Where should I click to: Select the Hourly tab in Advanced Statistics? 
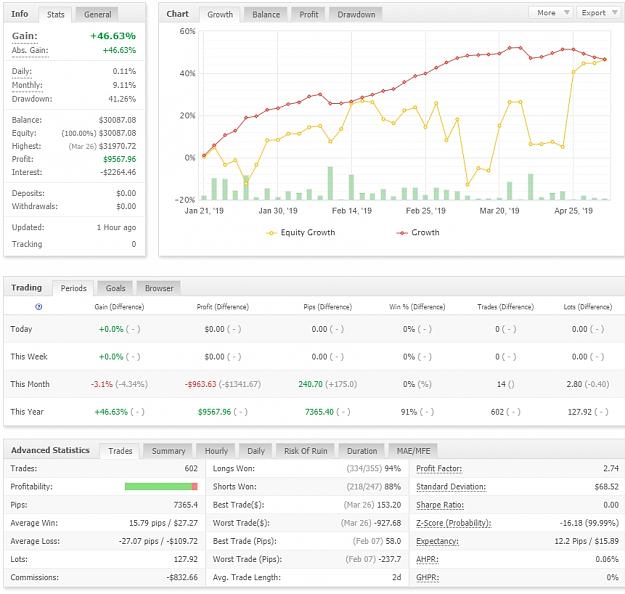point(216,451)
